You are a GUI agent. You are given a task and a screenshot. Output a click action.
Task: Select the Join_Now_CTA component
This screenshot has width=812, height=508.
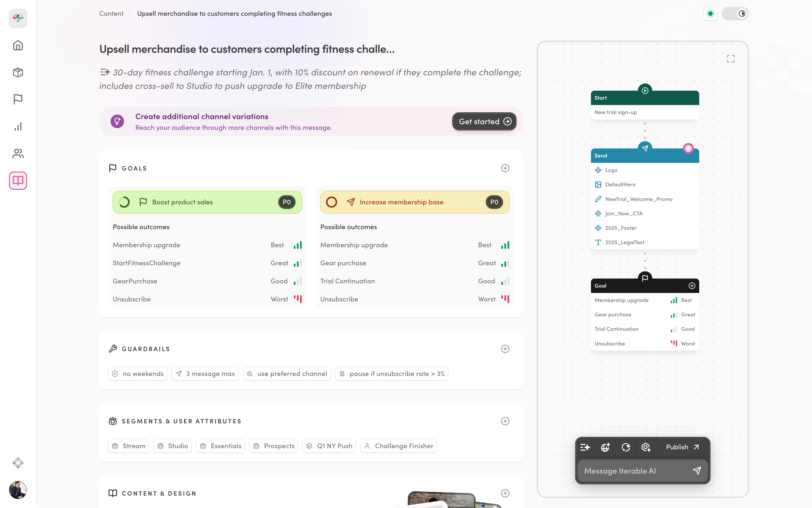tap(645, 214)
